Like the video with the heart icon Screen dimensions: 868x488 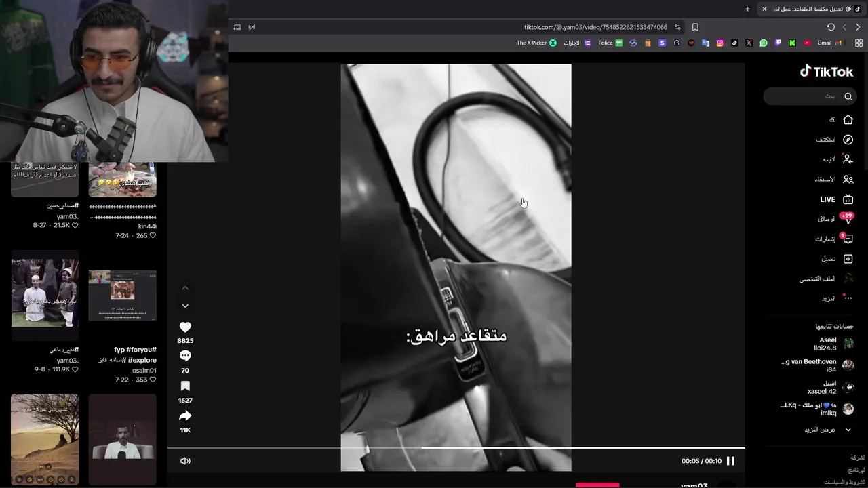pyautogui.click(x=185, y=327)
